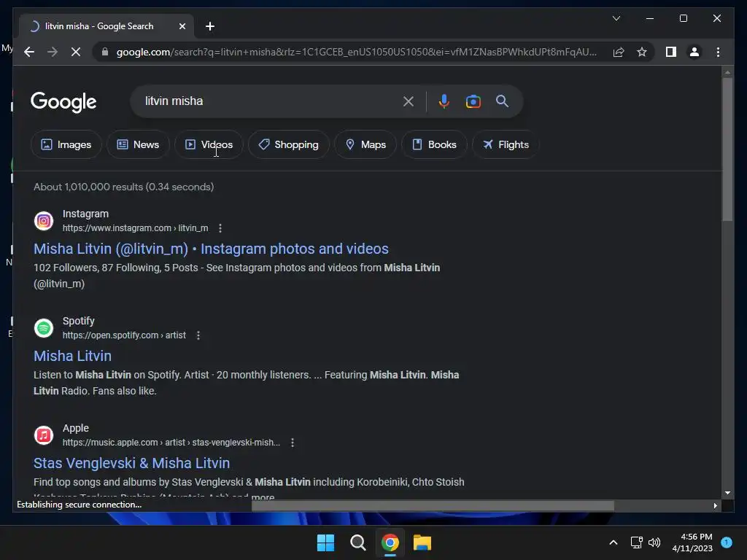Share this page using the share icon
This screenshot has height=560, width=747.
pyautogui.click(x=619, y=52)
